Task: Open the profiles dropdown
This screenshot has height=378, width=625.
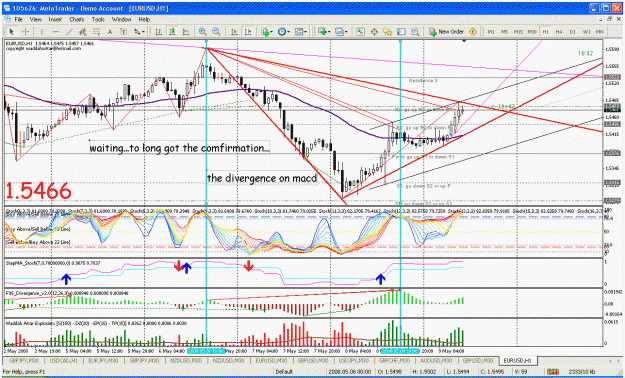Action: click(x=340, y=32)
